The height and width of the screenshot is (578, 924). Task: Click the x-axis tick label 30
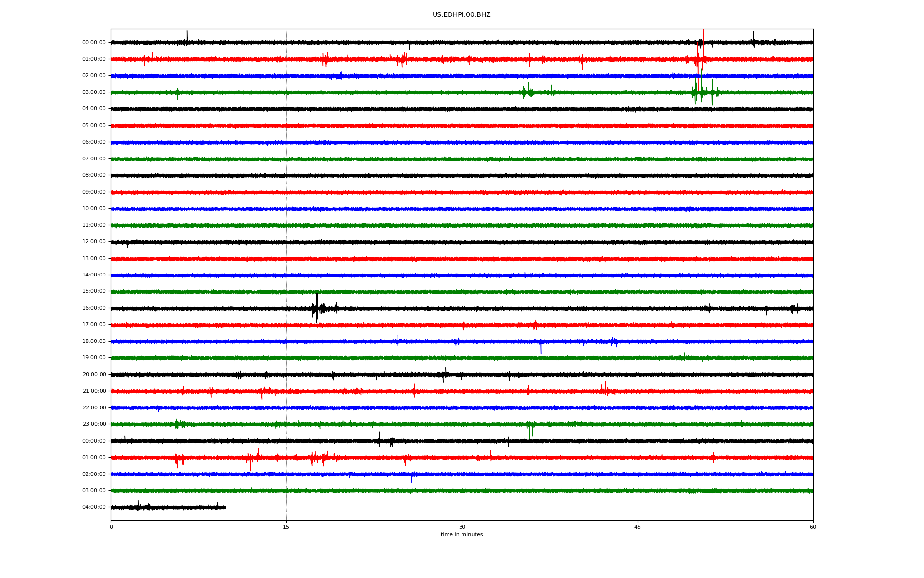[x=462, y=527]
